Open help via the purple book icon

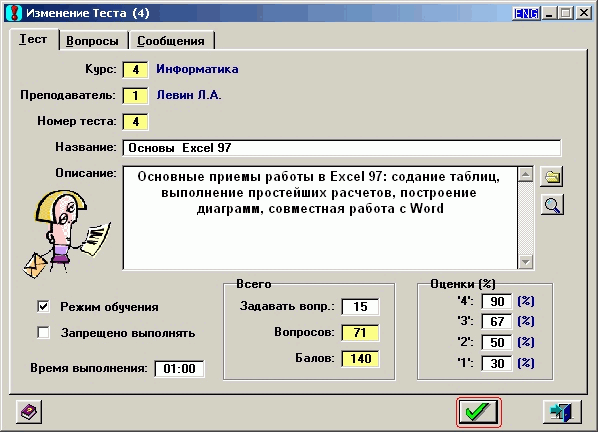coord(29,412)
